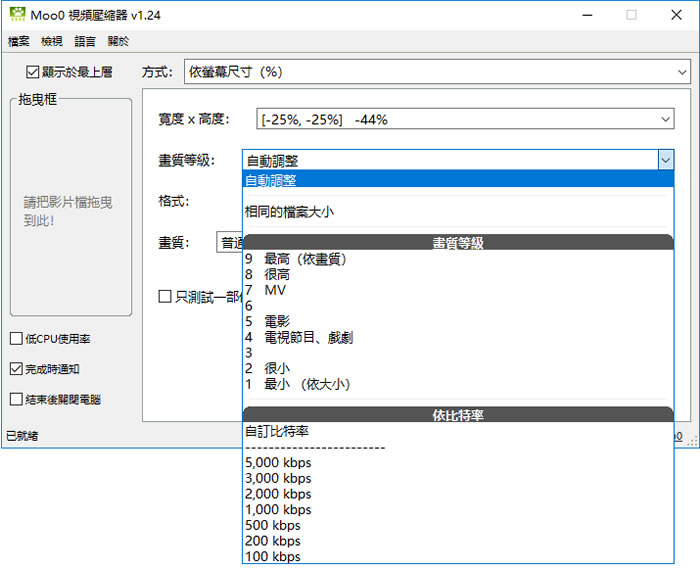Uncheck 完成時通知 option
700x569 pixels.
[16, 369]
